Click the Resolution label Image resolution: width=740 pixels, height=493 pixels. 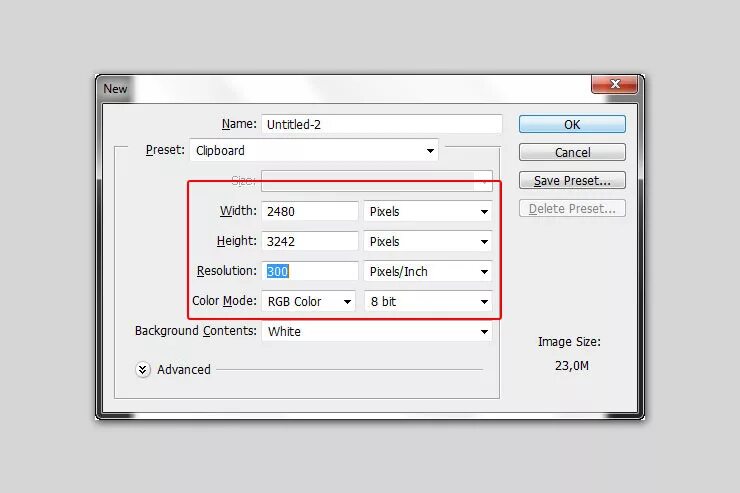click(x=227, y=271)
